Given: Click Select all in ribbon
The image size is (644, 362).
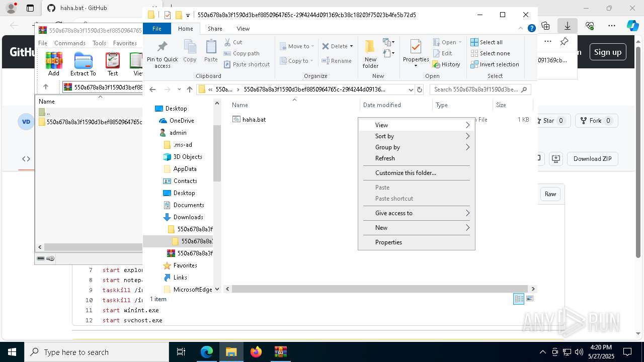Looking at the screenshot, I should [487, 42].
